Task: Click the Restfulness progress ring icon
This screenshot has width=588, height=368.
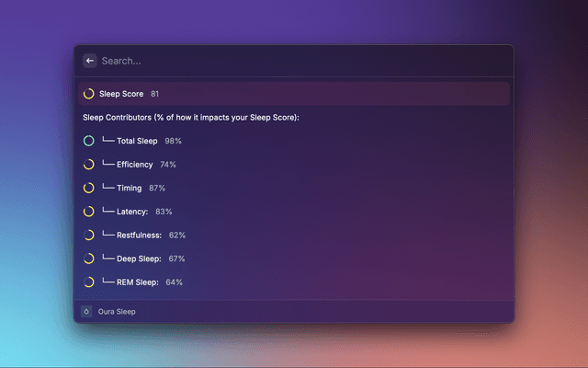Action: 89,236
